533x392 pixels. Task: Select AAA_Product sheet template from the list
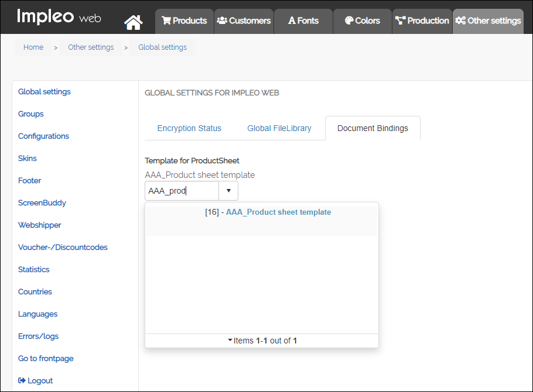coord(278,212)
